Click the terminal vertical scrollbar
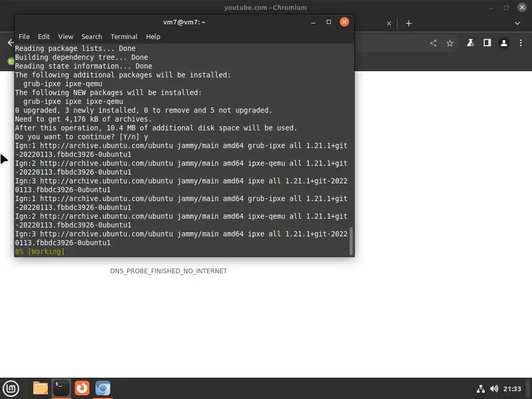The width and height of the screenshot is (532, 399). click(351, 241)
